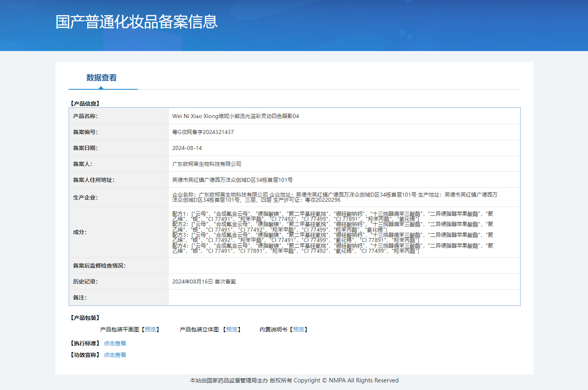The height and width of the screenshot is (390, 588).
Task: Click 广东欧柯莱生物科技有限公司 in the 备案人 row
Action: [207, 164]
